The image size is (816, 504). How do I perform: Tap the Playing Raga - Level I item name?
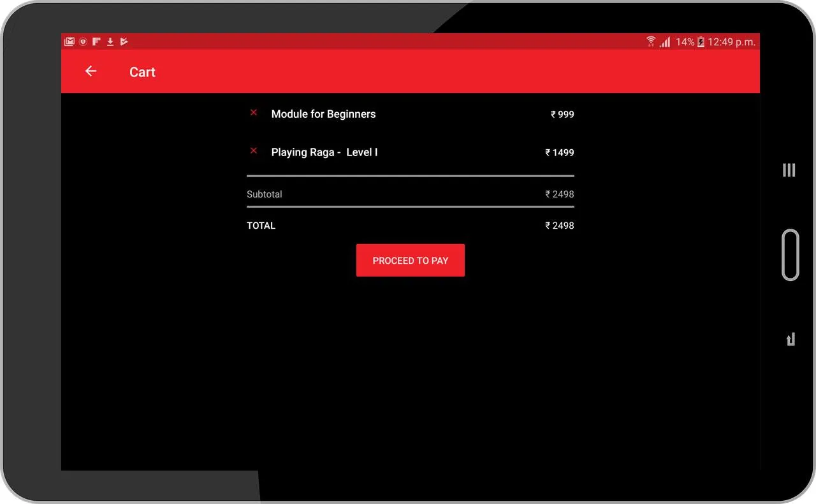[324, 152]
